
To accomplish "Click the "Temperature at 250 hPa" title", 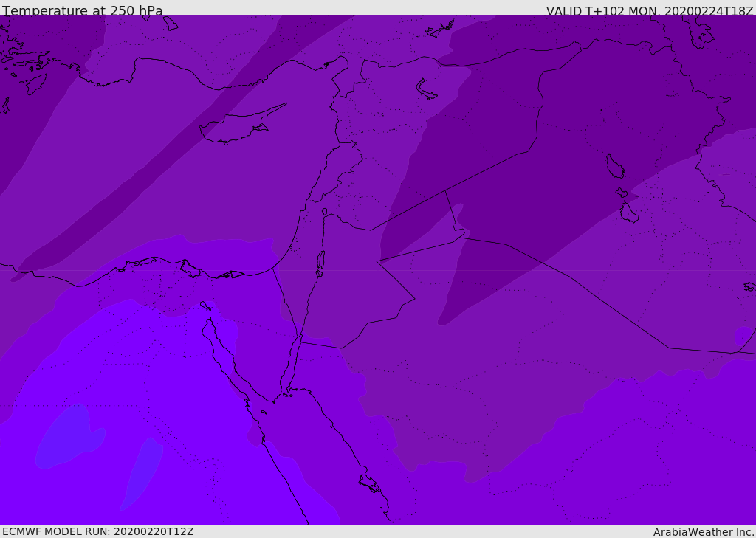I will [x=83, y=11].
